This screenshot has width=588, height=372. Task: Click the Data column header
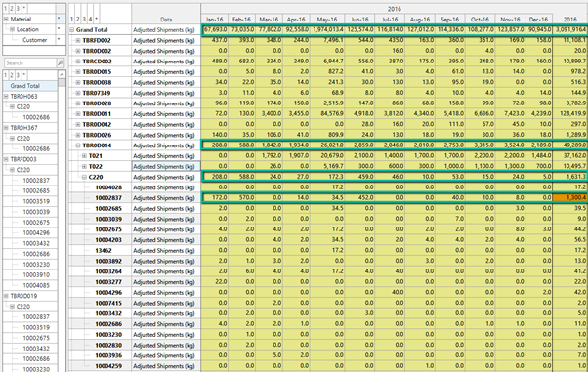166,20
